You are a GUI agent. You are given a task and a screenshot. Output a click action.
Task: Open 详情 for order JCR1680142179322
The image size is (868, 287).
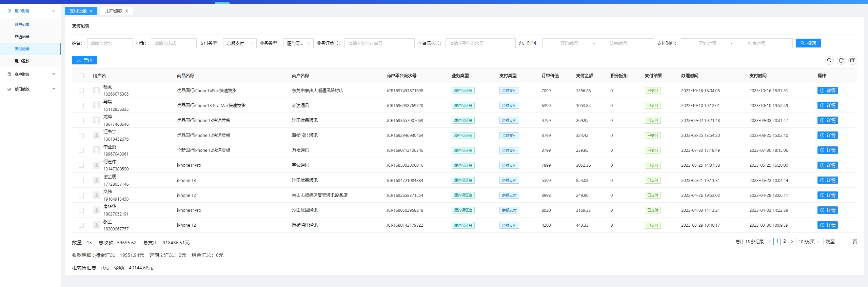coord(827,225)
